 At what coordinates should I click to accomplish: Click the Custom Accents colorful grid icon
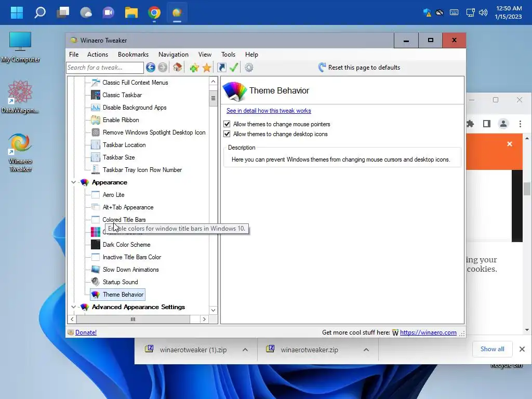coord(96,232)
